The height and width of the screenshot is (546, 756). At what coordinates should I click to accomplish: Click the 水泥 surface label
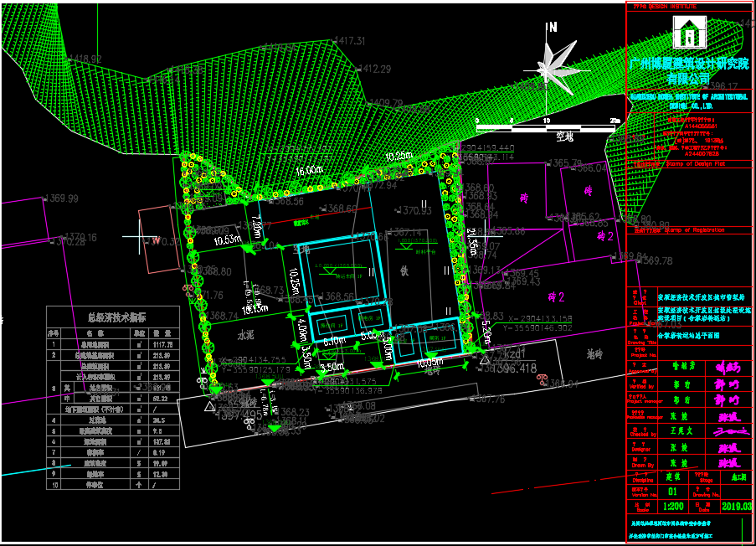(x=244, y=335)
